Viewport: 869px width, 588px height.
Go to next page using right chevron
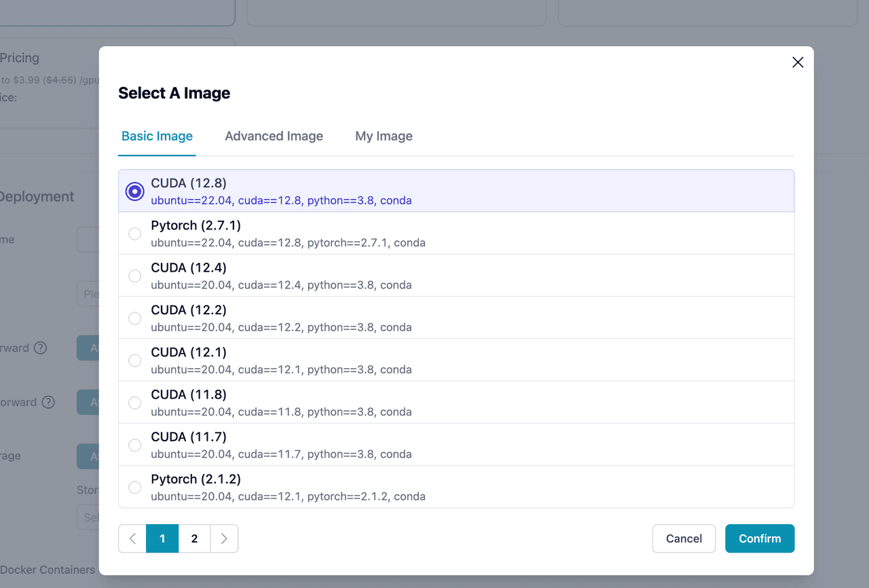click(224, 538)
